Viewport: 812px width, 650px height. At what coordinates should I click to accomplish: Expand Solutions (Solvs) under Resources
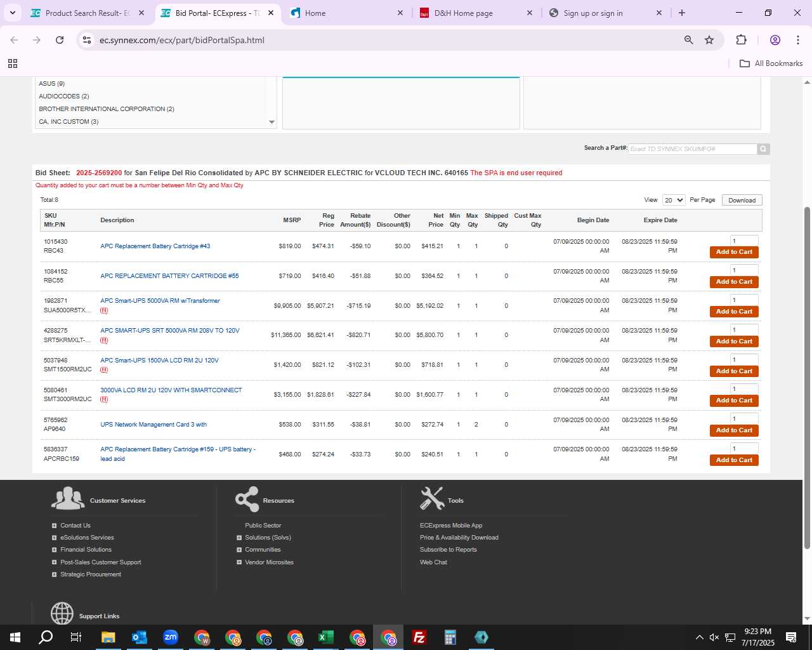coord(239,538)
